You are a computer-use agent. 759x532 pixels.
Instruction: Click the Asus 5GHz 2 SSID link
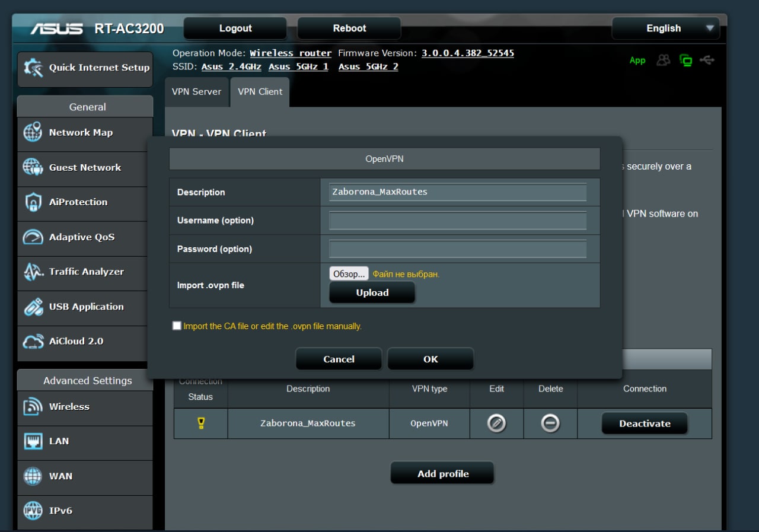point(368,67)
